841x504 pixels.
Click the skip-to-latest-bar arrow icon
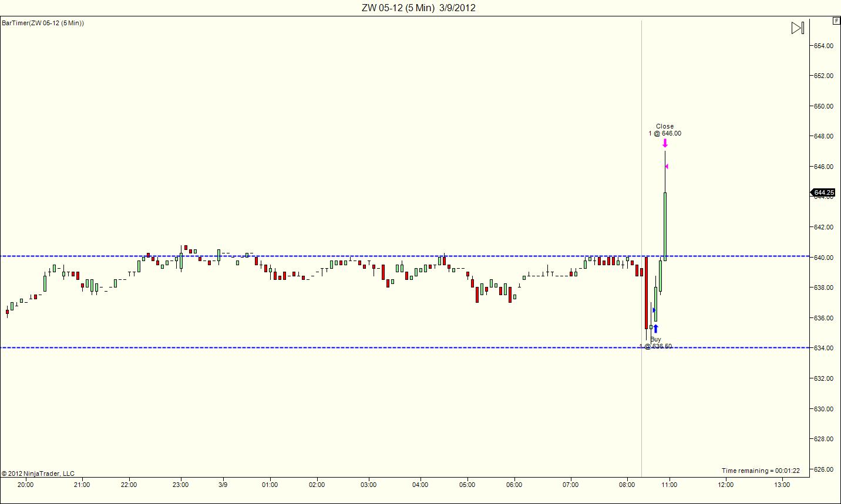(798, 28)
